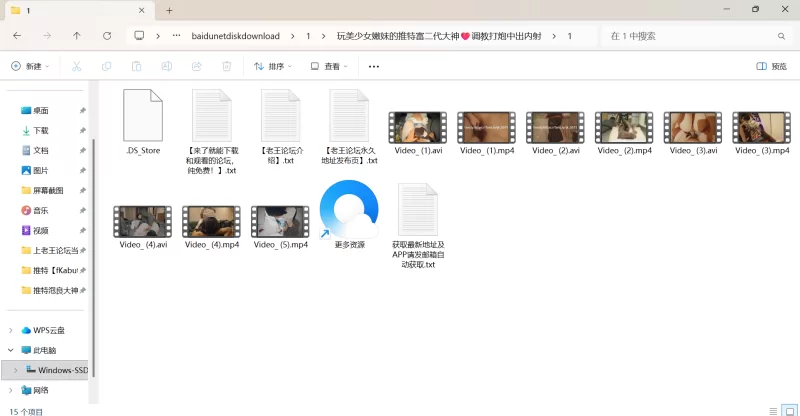
Task: Click the Copy icon in toolbar
Action: click(106, 66)
